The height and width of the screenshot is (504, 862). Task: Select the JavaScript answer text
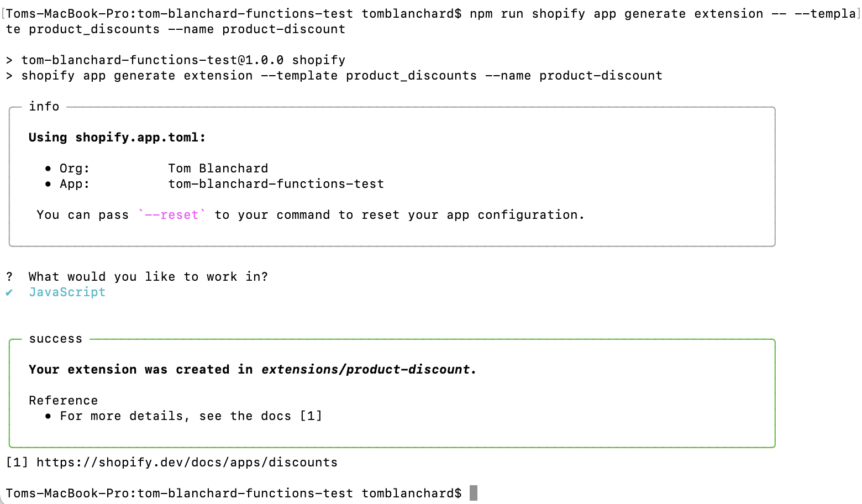67,292
